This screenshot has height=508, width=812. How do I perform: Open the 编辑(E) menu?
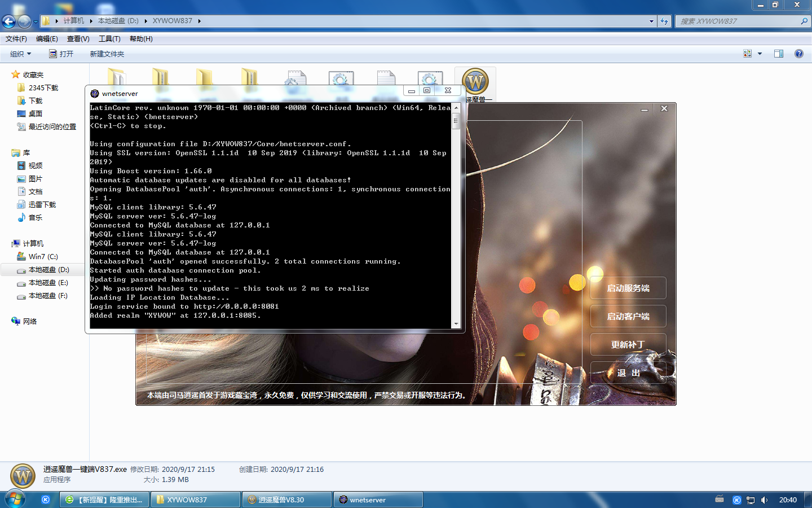pyautogui.click(x=47, y=39)
